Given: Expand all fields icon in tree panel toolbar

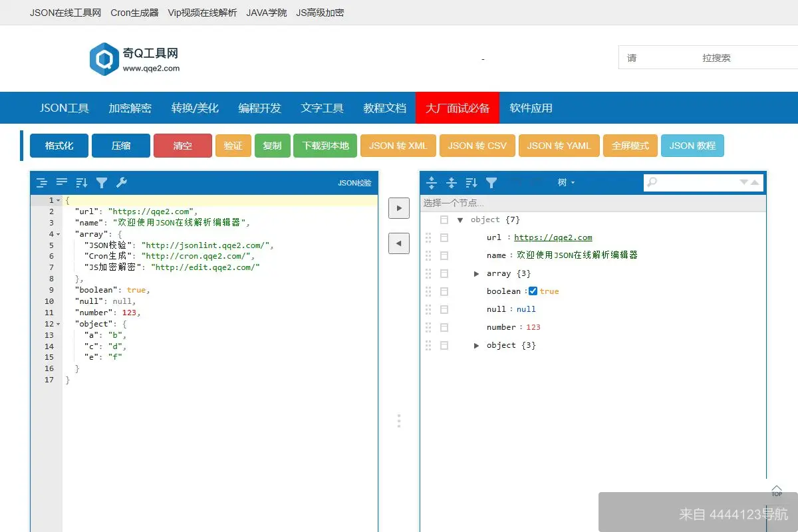Looking at the screenshot, I should click(432, 182).
